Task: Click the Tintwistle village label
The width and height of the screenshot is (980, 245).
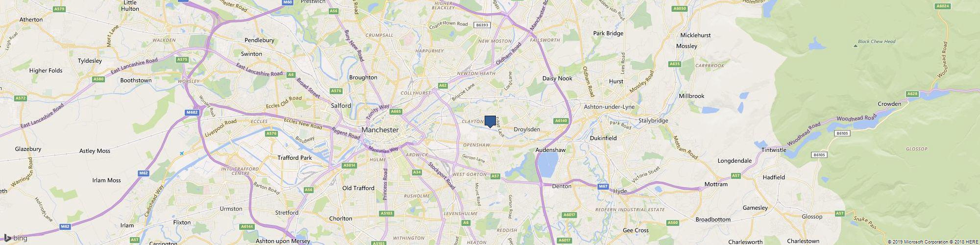Action: 774,150
